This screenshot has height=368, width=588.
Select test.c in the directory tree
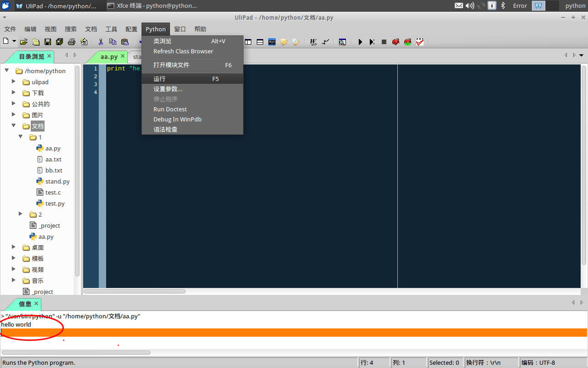pos(53,192)
